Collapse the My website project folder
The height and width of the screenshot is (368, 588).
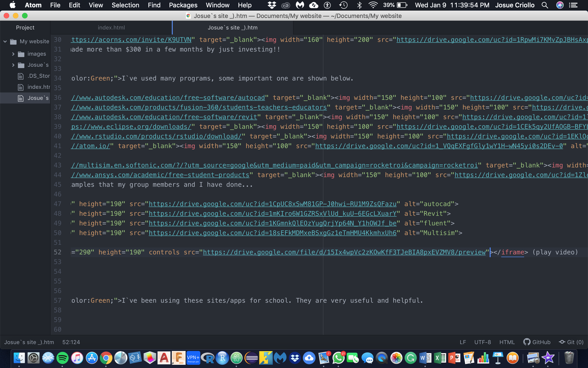[x=5, y=42]
